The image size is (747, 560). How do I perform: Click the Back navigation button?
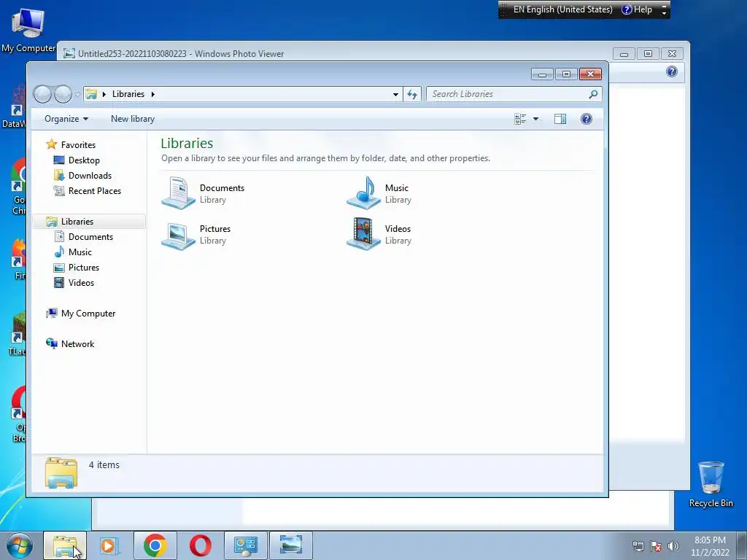tap(42, 94)
